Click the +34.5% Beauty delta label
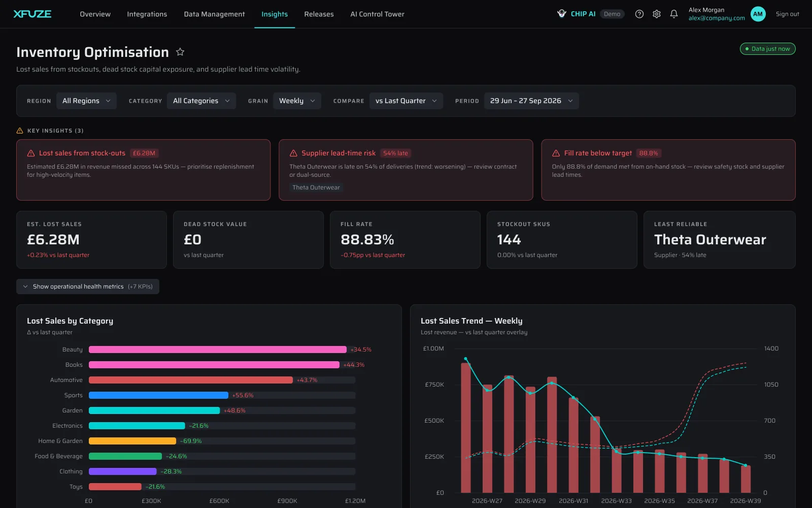812x508 pixels. pos(361,350)
